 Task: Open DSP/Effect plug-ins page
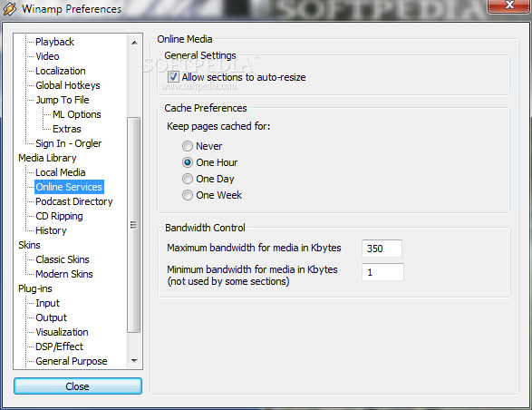[59, 347]
